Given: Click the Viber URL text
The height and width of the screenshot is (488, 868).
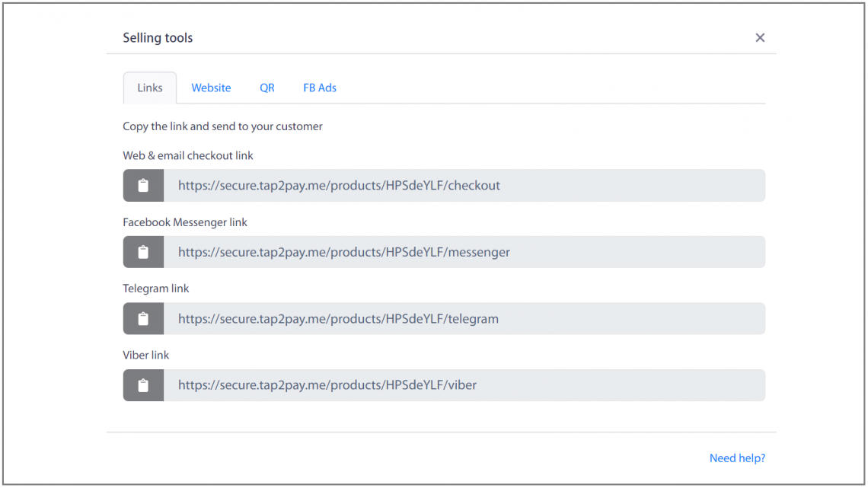Looking at the screenshot, I should pos(326,384).
